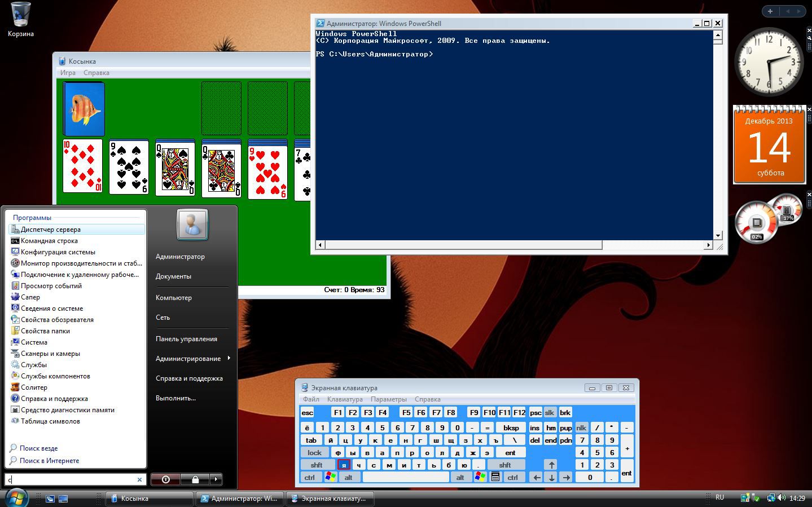
Task: Toggle the slk (Scroll Lock) on-screen key
Action: point(550,412)
